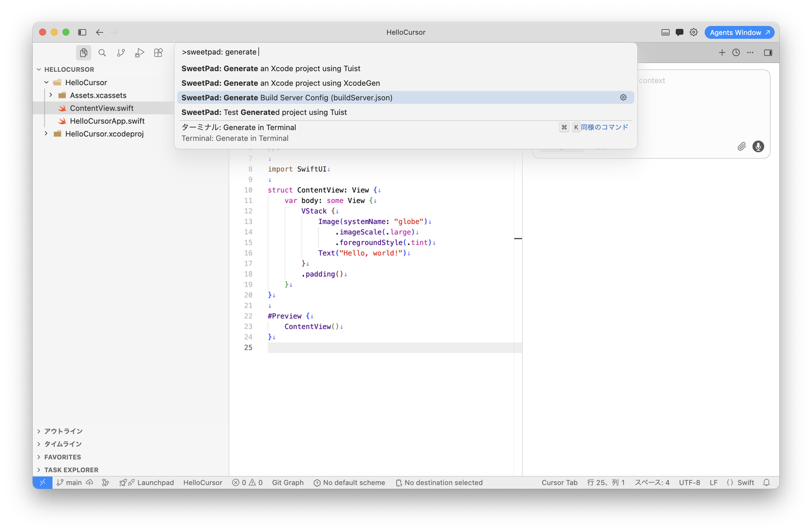The image size is (812, 532).
Task: Start voice input with the microphone icon
Action: tap(758, 146)
